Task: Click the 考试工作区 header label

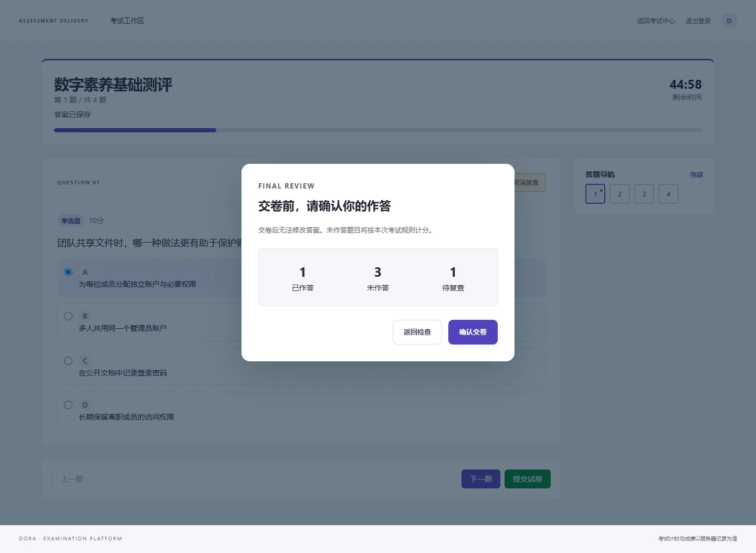Action: [127, 21]
